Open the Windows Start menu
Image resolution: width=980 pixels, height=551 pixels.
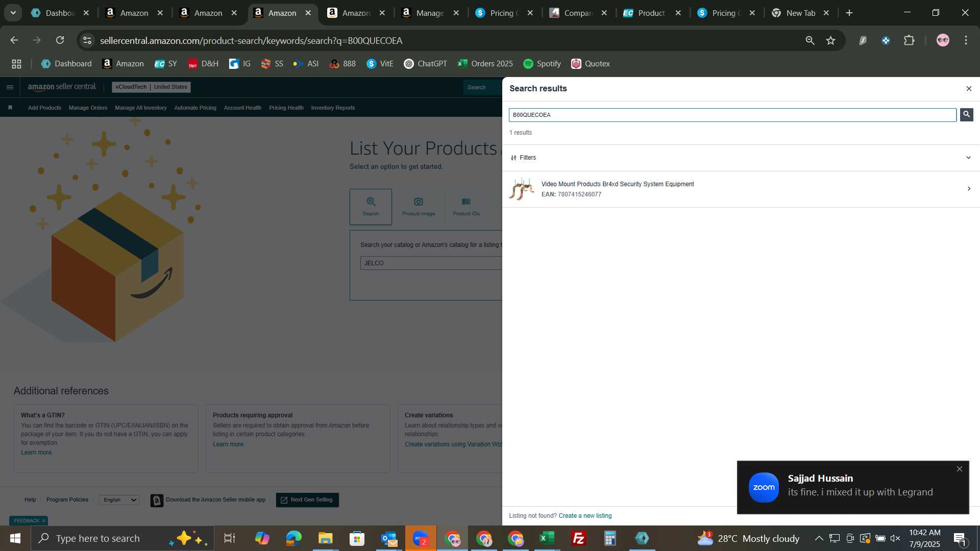click(x=15, y=538)
